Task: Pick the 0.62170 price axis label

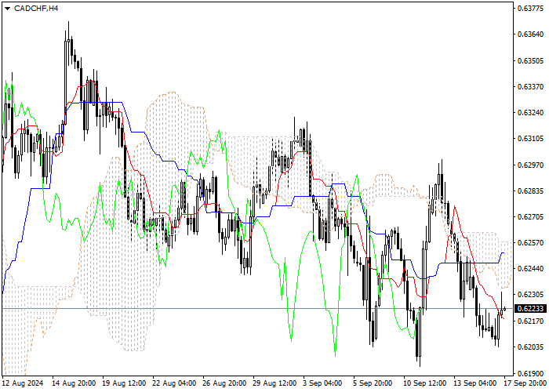Action: point(530,321)
